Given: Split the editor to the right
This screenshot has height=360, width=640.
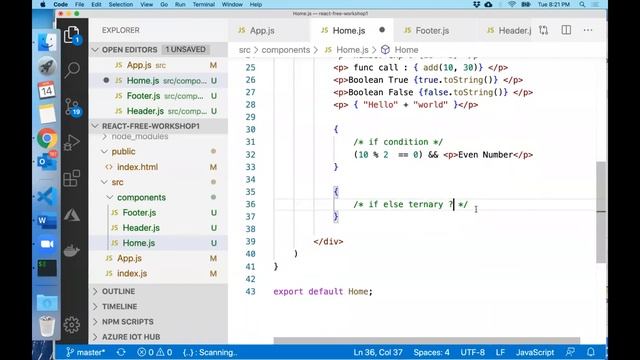Looking at the screenshot, I should coord(566,30).
